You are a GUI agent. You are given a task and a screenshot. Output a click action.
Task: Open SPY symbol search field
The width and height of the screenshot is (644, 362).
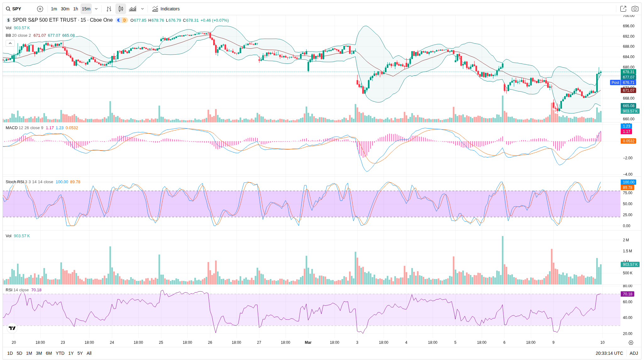click(x=17, y=9)
